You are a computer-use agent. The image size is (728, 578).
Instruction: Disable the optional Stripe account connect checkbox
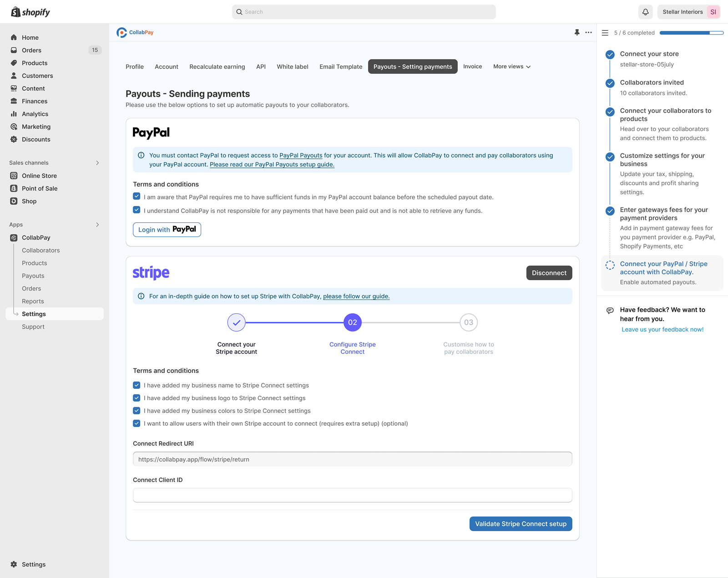136,423
